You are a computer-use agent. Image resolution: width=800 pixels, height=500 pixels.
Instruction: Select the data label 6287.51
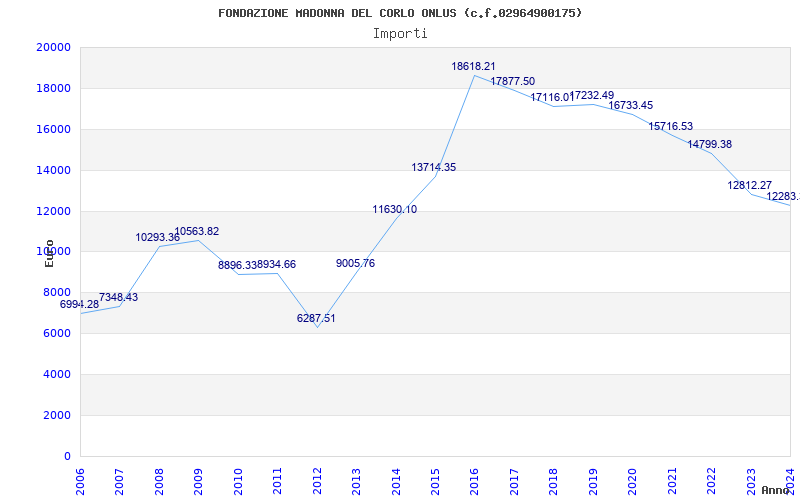(316, 318)
